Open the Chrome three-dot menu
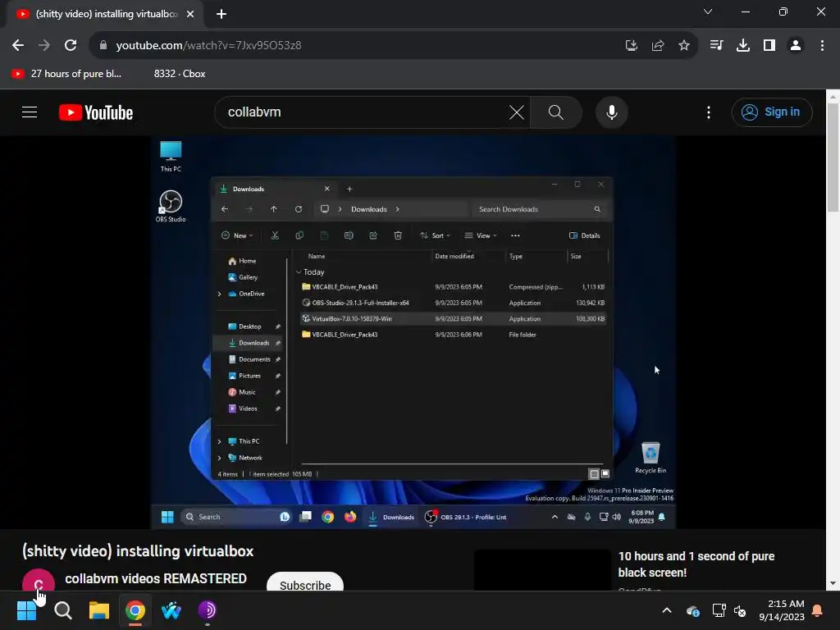 pyautogui.click(x=822, y=46)
